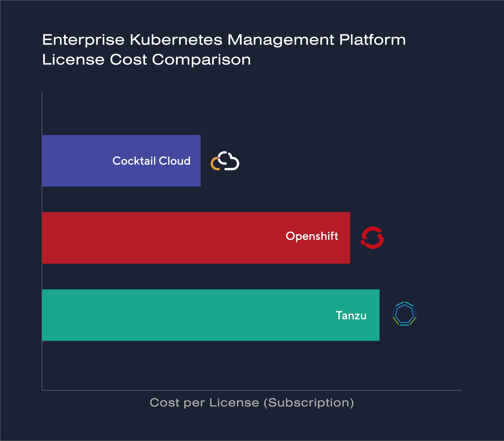Click the "Cost per License (Subscription)" axis label

[x=252, y=402]
